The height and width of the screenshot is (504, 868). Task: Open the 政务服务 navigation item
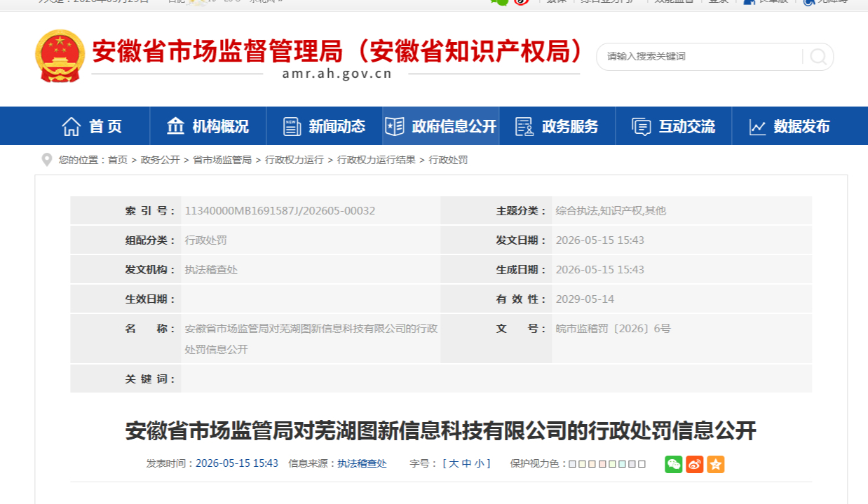(x=557, y=126)
